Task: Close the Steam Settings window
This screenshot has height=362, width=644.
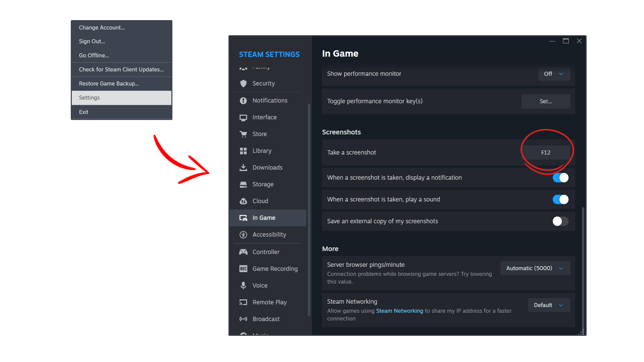Action: click(x=579, y=41)
